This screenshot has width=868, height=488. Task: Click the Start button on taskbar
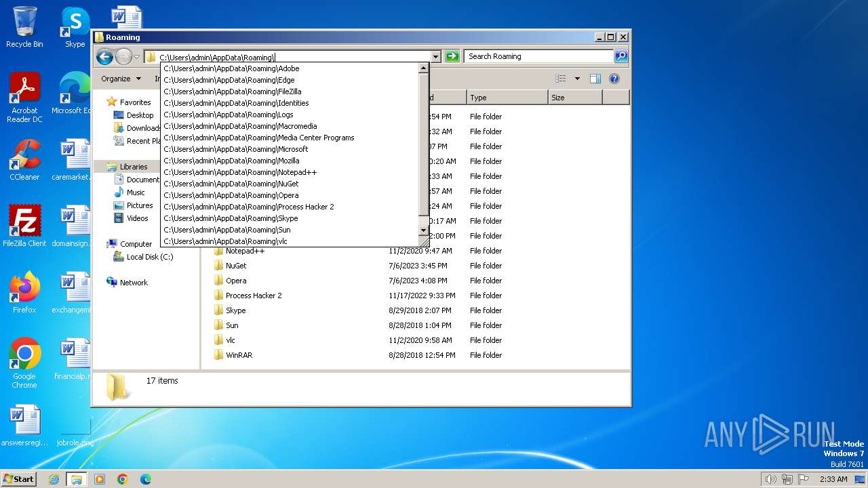(19, 479)
